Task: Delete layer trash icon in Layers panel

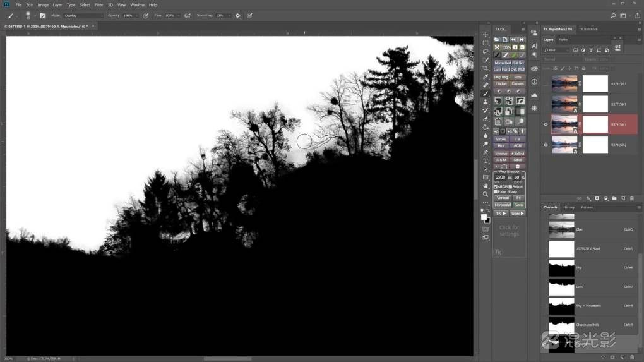Action: click(x=632, y=198)
